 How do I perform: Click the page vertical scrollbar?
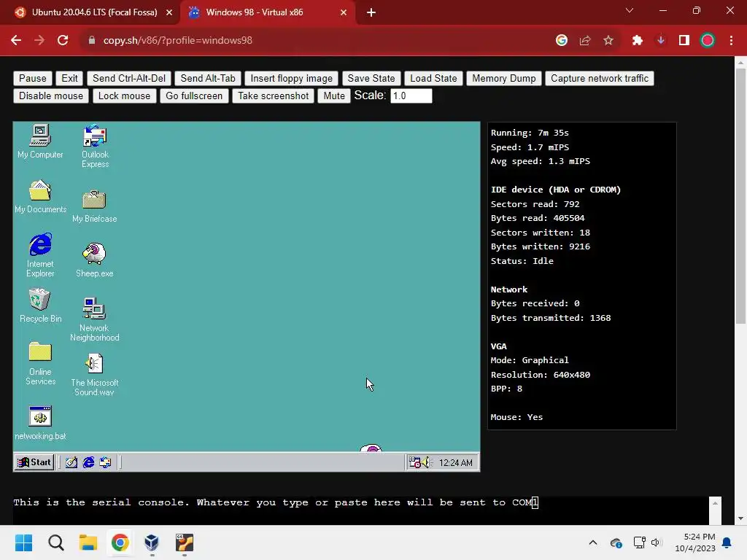click(x=740, y=197)
